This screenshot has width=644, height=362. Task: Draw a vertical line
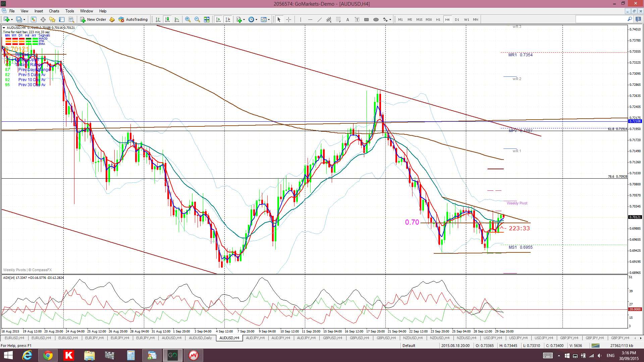(301, 19)
